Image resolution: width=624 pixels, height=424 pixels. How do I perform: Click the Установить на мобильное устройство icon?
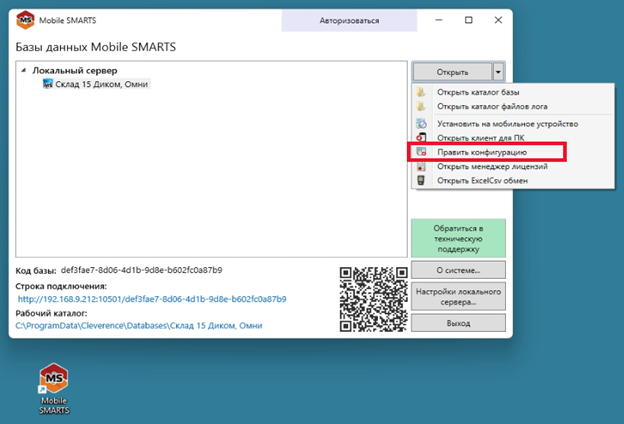tap(421, 123)
